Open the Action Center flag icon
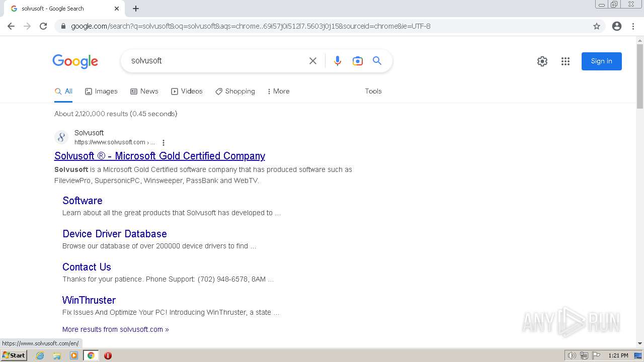This screenshot has width=644, height=362. click(596, 355)
